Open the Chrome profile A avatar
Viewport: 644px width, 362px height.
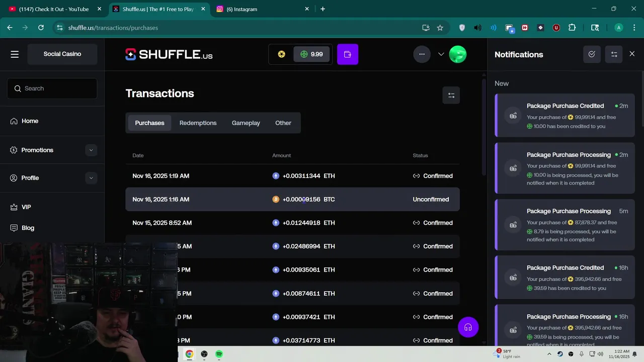pos(619,28)
